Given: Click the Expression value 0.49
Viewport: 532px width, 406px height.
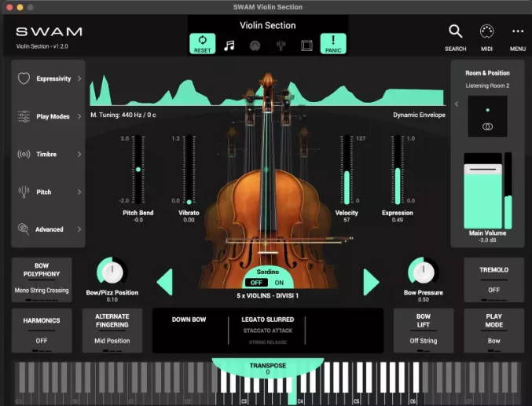Looking at the screenshot, I should coord(398,220).
